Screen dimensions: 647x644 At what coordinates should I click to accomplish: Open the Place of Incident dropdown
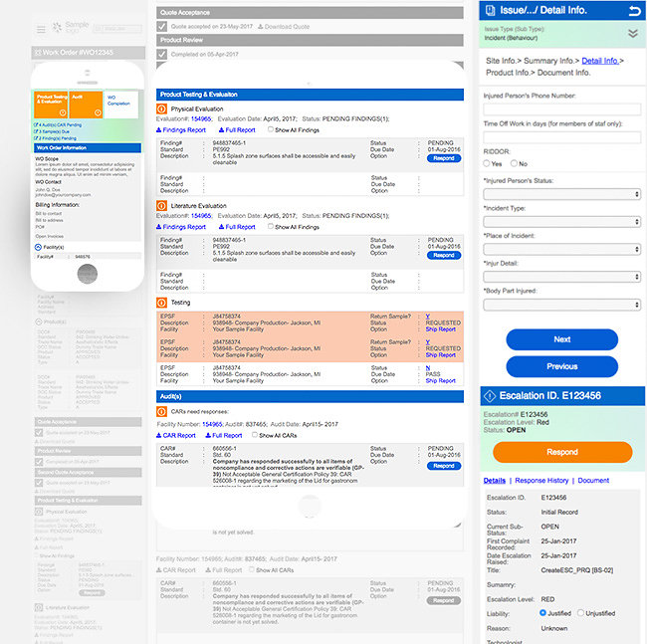561,249
